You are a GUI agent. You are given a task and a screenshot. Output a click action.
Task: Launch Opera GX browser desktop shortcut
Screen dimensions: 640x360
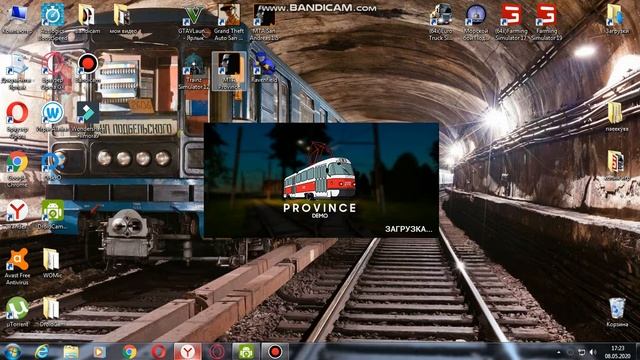(52, 71)
